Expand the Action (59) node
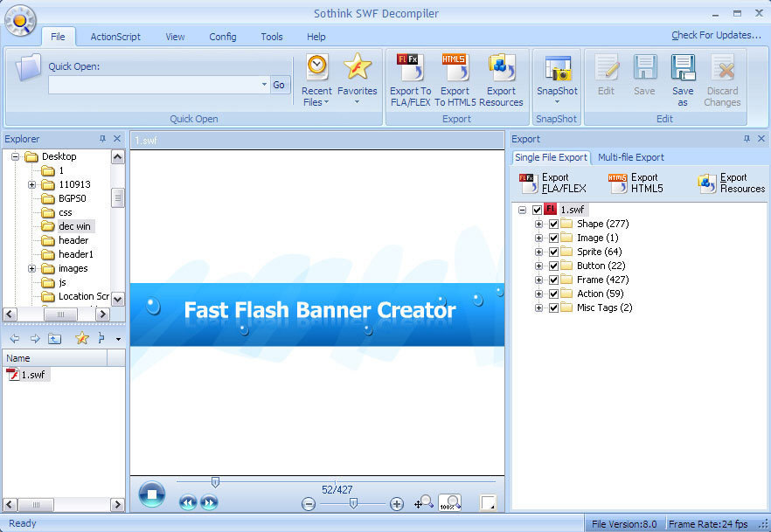 538,294
